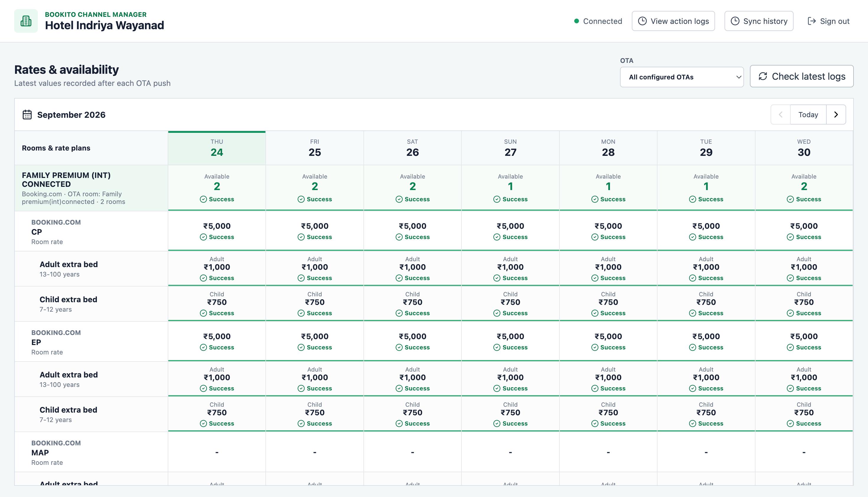Image resolution: width=868 pixels, height=497 pixels.
Task: Open Sync history
Action: click(759, 21)
